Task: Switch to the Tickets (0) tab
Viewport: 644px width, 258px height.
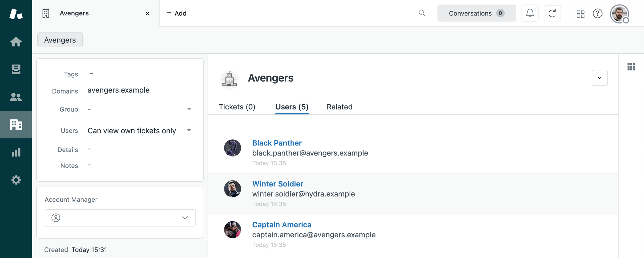Action: [x=237, y=107]
